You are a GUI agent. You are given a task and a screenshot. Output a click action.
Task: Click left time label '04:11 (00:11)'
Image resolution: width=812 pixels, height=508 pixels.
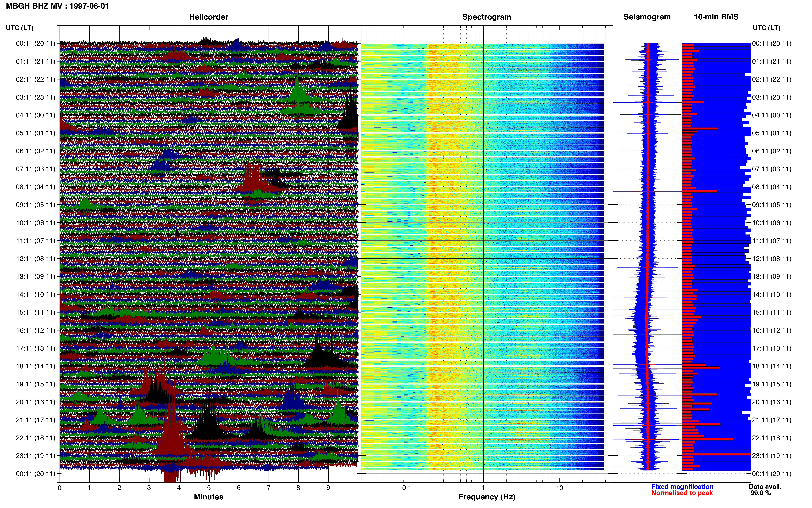[36, 115]
